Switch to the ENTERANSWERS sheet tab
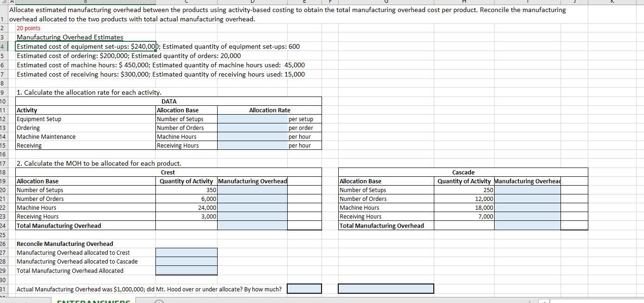The width and height of the screenshot is (644, 303). [x=93, y=302]
